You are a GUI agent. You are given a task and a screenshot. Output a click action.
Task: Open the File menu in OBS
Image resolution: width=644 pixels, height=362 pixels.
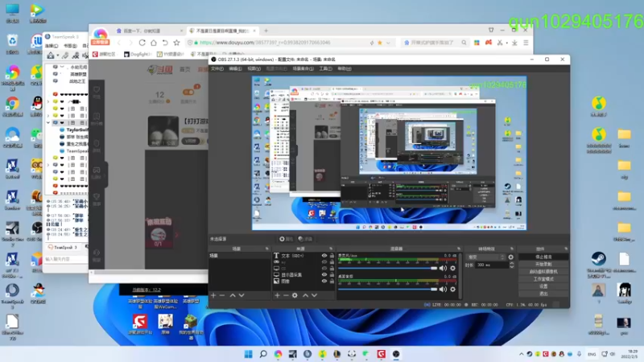point(217,69)
